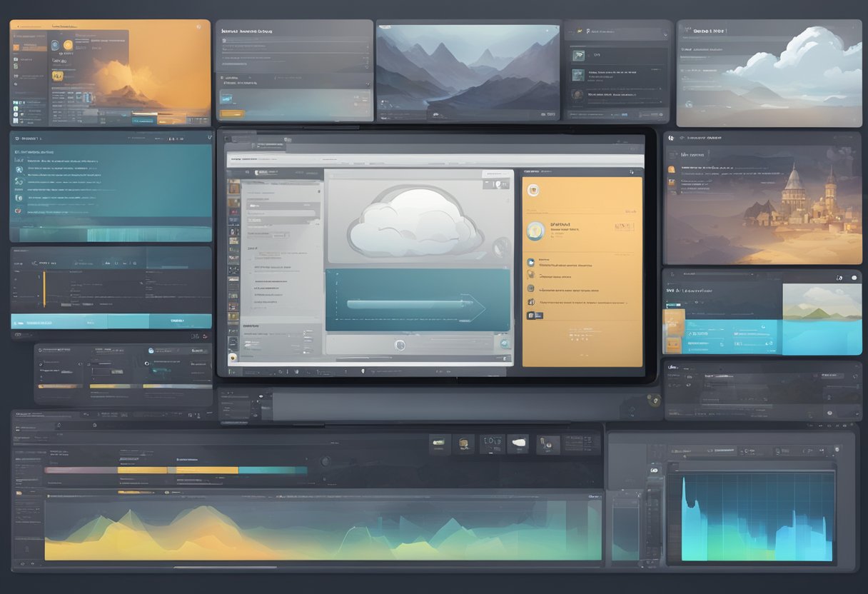
Task: Open the castle landscape panel on right
Action: (762, 198)
